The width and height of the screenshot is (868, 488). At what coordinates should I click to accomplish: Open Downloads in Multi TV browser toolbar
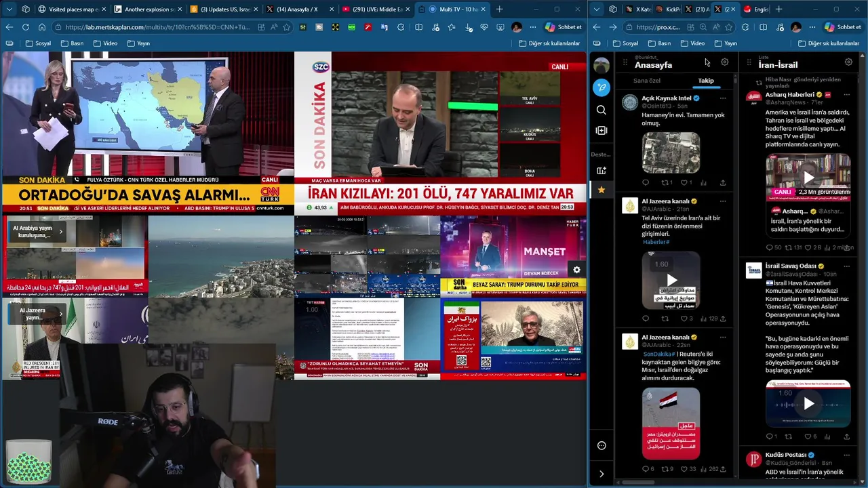468,27
